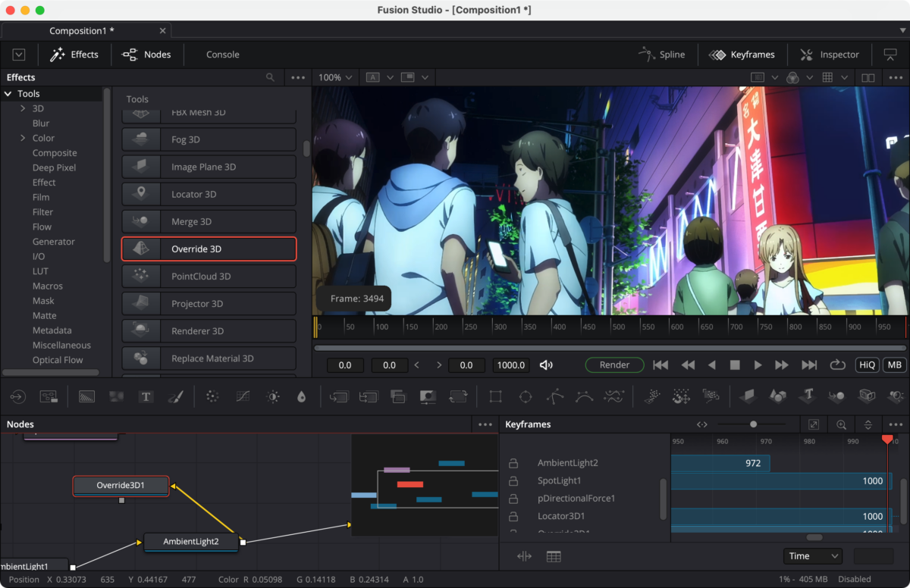Image resolution: width=910 pixels, height=588 pixels.
Task: Select the Optical Flow category
Action: 58,360
